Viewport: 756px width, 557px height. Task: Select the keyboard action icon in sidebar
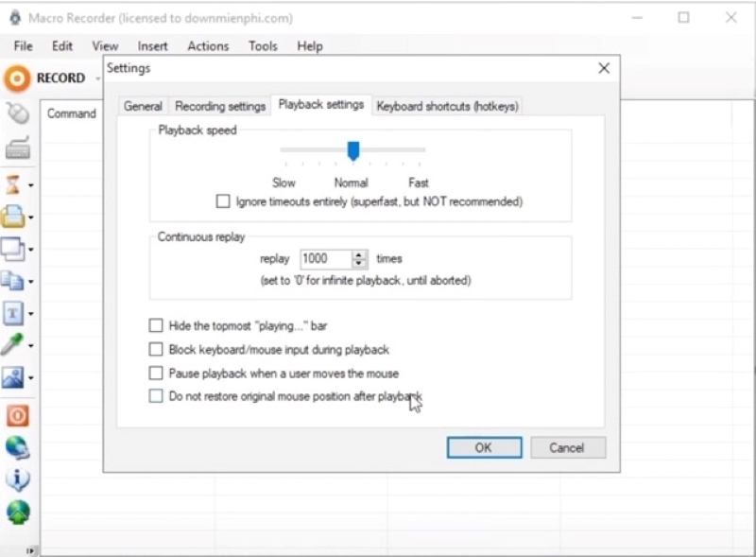click(17, 149)
